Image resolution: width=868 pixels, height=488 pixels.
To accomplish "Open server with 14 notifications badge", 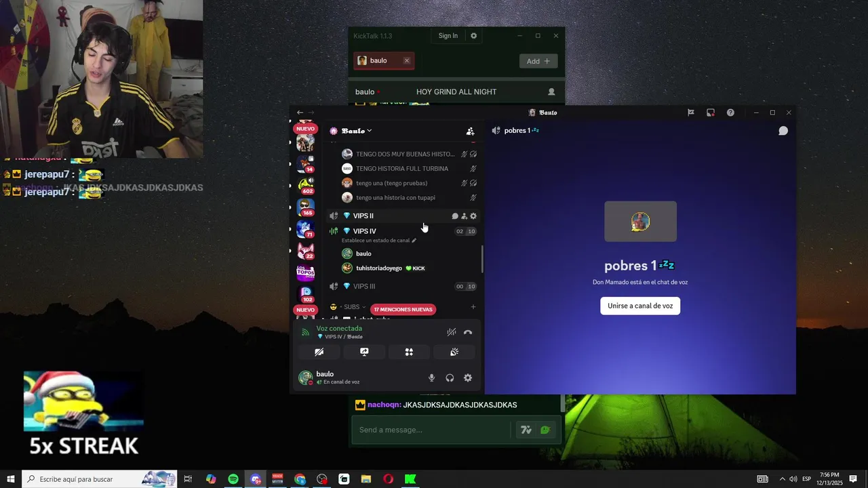I will tap(305, 163).
